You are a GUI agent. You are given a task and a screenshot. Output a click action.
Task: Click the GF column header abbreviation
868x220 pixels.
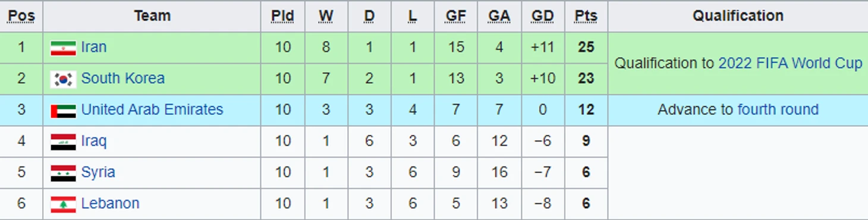click(455, 16)
